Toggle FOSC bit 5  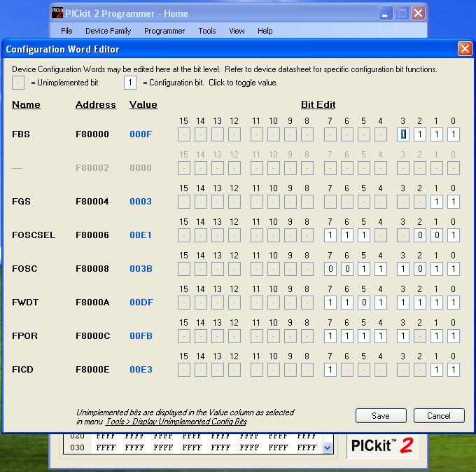[x=364, y=269]
